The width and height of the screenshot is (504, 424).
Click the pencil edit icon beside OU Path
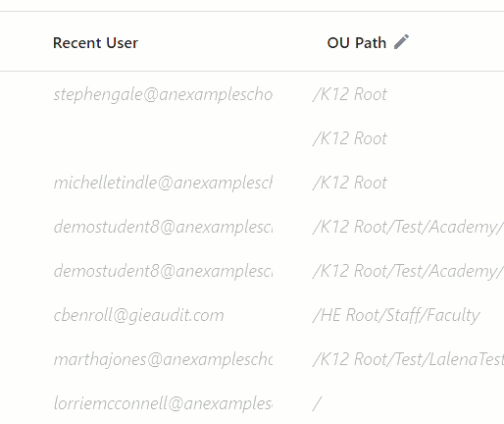pyautogui.click(x=401, y=42)
